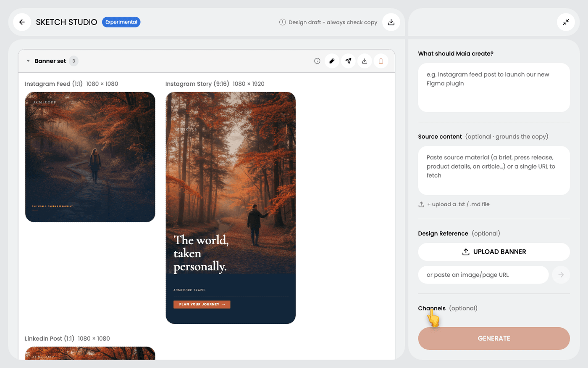The height and width of the screenshot is (368, 588).
Task: Click the Experimental badge
Action: click(x=121, y=22)
